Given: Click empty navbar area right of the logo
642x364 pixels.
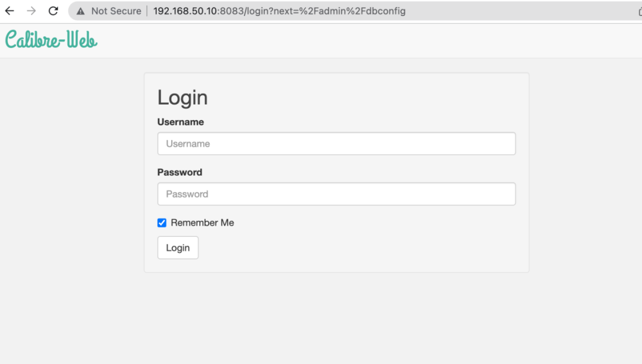Looking at the screenshot, I should click(x=369, y=40).
